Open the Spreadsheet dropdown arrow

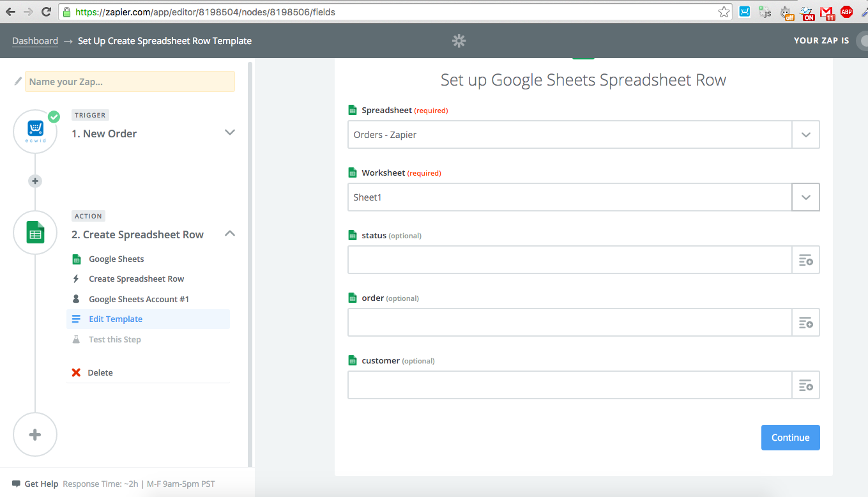(x=806, y=135)
